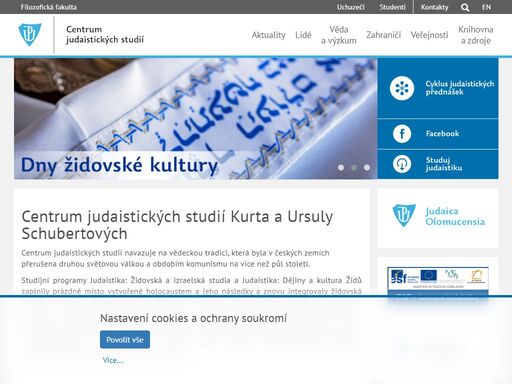Open the Lidé menu
Image resolution: width=512 pixels, height=384 pixels.
point(303,35)
